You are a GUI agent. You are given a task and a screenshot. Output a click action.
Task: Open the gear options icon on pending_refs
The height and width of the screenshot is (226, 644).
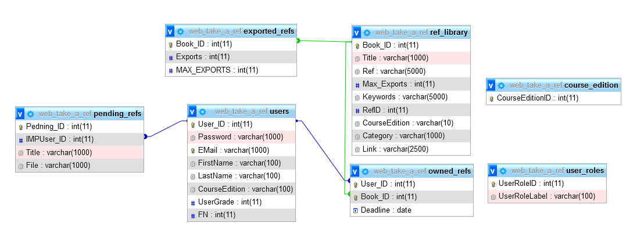pyautogui.click(x=30, y=114)
